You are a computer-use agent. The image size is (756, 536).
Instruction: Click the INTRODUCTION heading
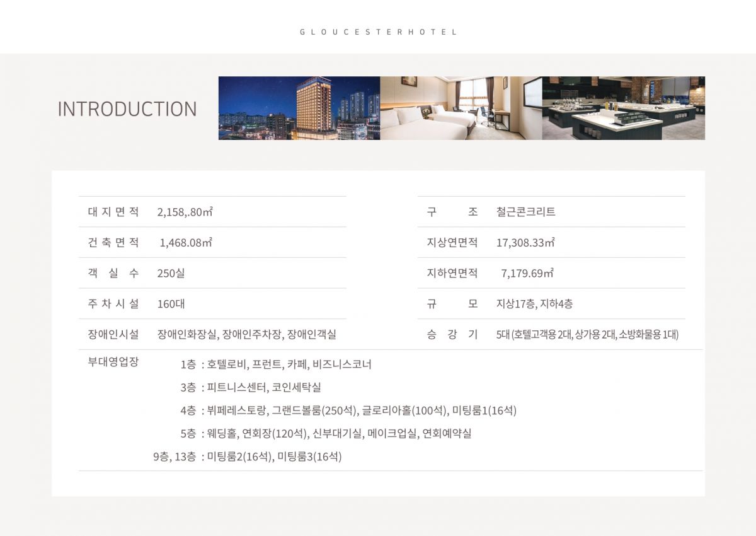pos(127,109)
